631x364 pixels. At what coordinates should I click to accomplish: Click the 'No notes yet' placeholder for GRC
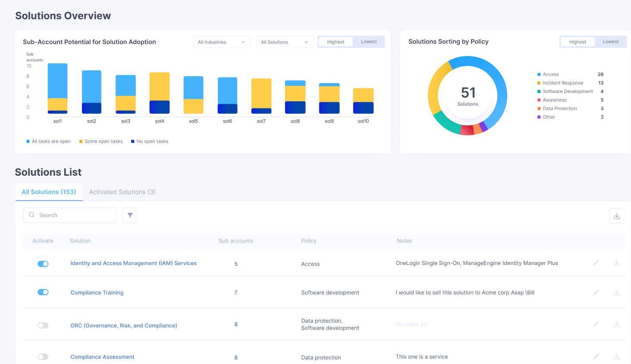coord(412,324)
